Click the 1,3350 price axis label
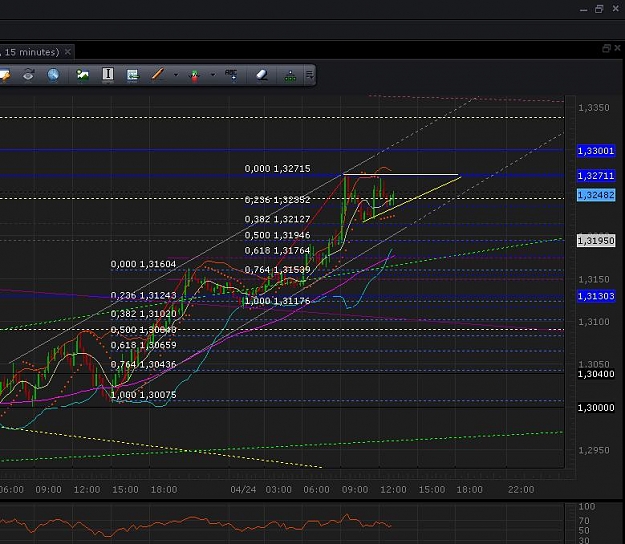 [594, 108]
